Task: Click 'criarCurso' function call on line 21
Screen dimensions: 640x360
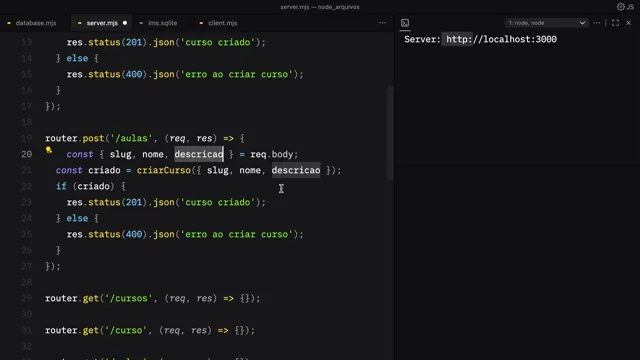Action: click(164, 170)
